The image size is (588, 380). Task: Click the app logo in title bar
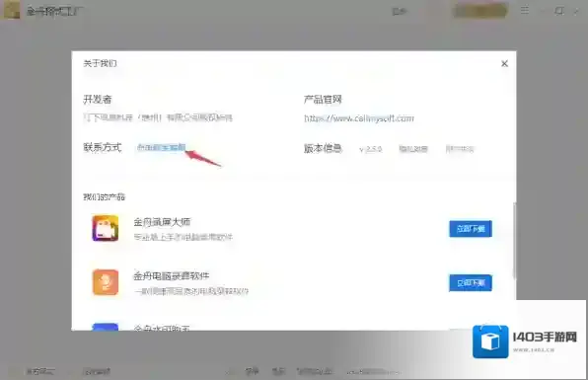point(12,11)
